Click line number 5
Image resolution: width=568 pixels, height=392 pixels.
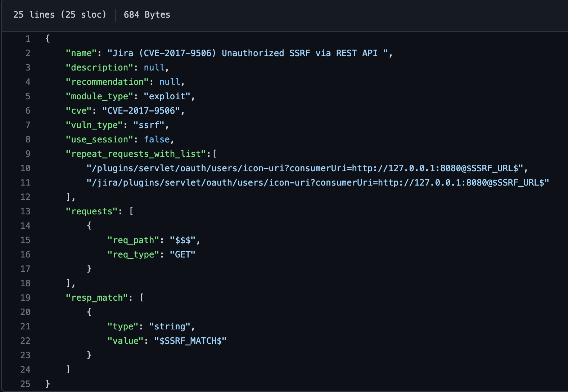point(28,96)
